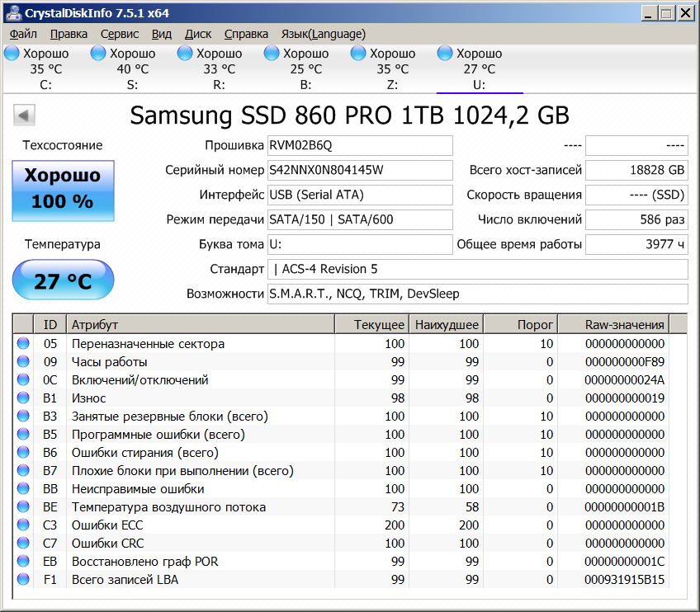Click raw value 000931915B15
Screen dimensions: 700x612
pos(624,580)
